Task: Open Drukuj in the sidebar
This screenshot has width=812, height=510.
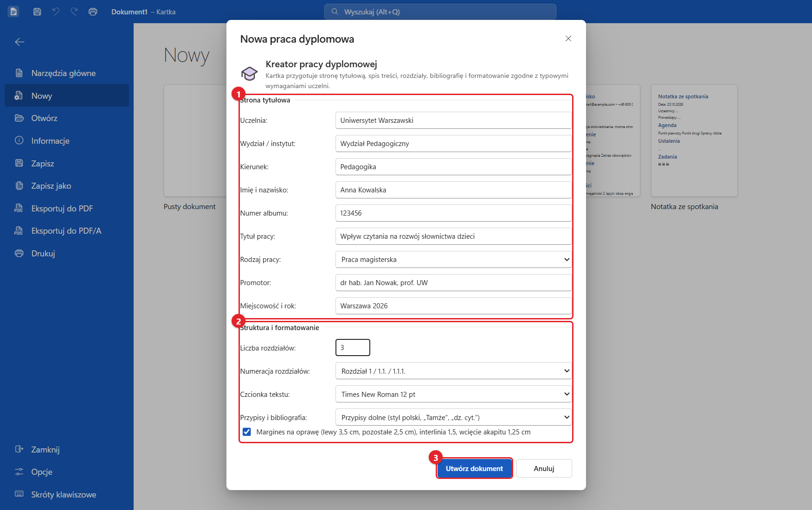Action: (67, 254)
